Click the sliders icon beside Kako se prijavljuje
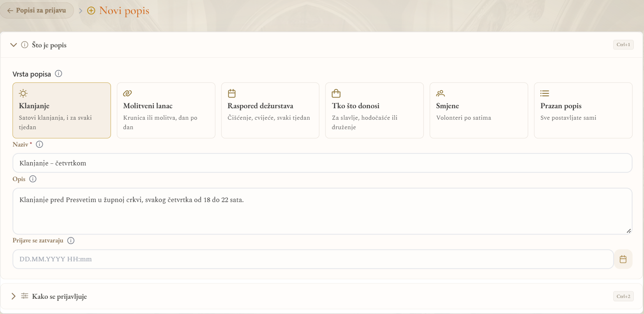Viewport: 644px width, 314px height. click(x=25, y=296)
